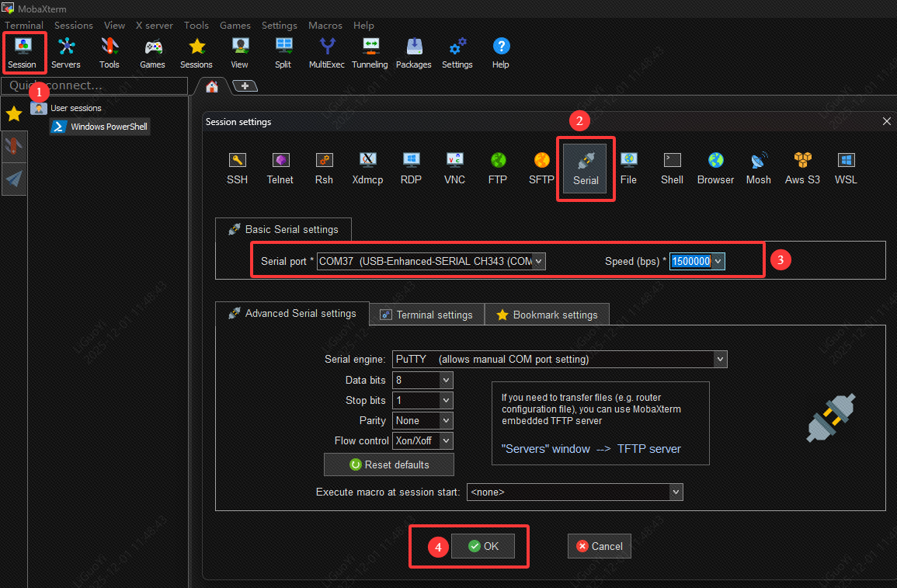Click the Session toolbar icon
Viewport: 897px width, 588px height.
point(23,52)
